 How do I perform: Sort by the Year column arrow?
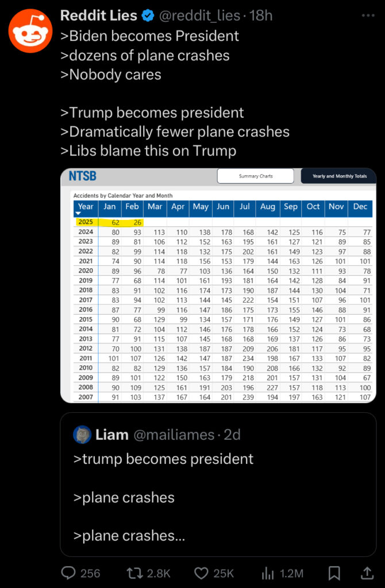coord(78,214)
